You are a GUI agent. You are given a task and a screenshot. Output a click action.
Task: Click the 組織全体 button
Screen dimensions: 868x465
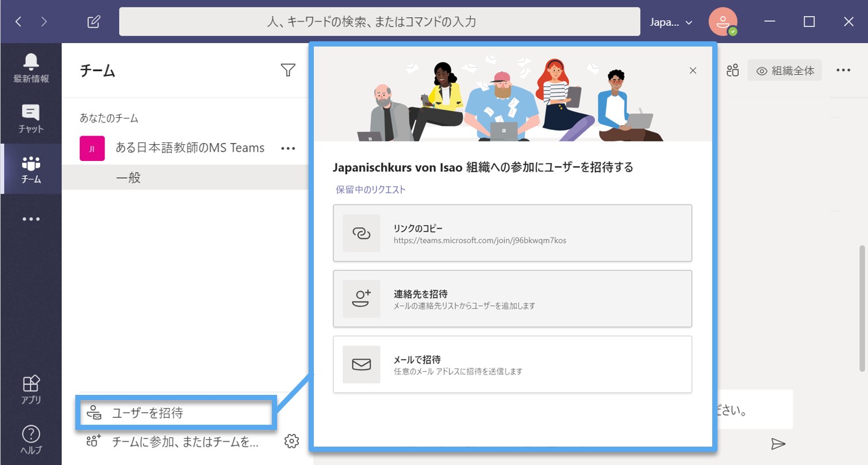[785, 71]
